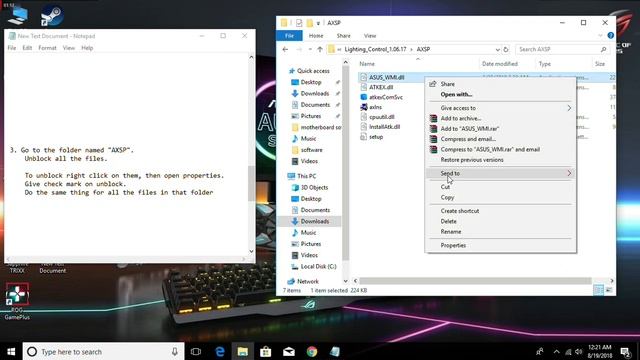
Task: Switch to details view button in status bar
Action: pos(598,290)
